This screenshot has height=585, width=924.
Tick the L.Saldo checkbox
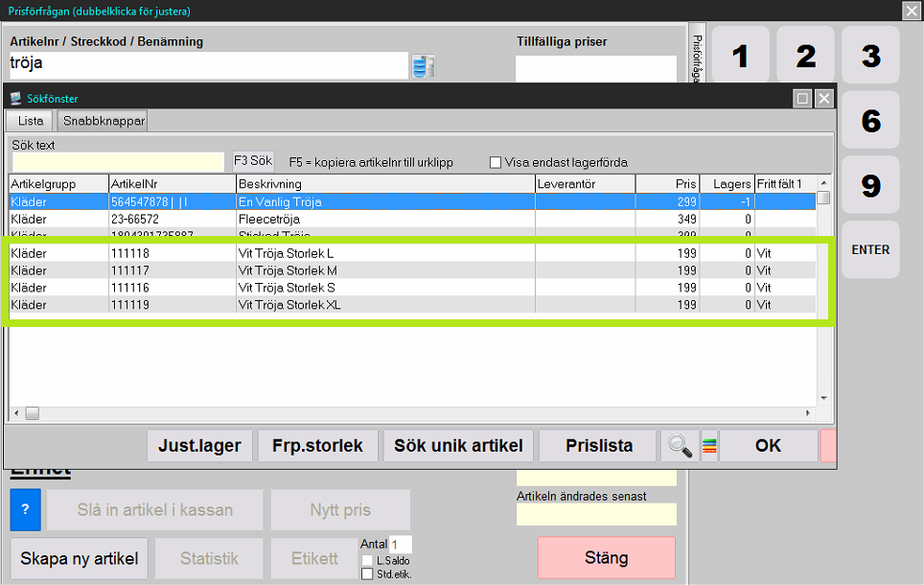pos(367,560)
